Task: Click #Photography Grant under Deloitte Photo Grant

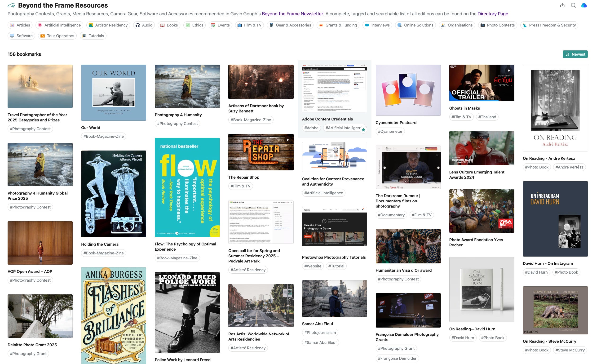Action: click(x=28, y=354)
